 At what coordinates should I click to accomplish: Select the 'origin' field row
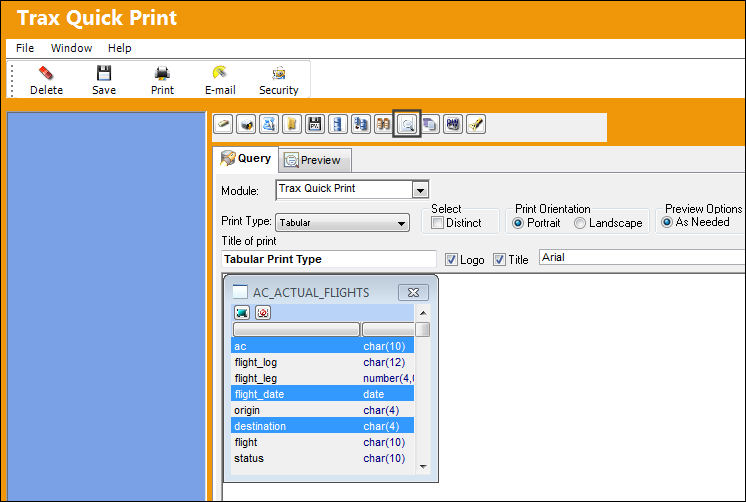[323, 410]
